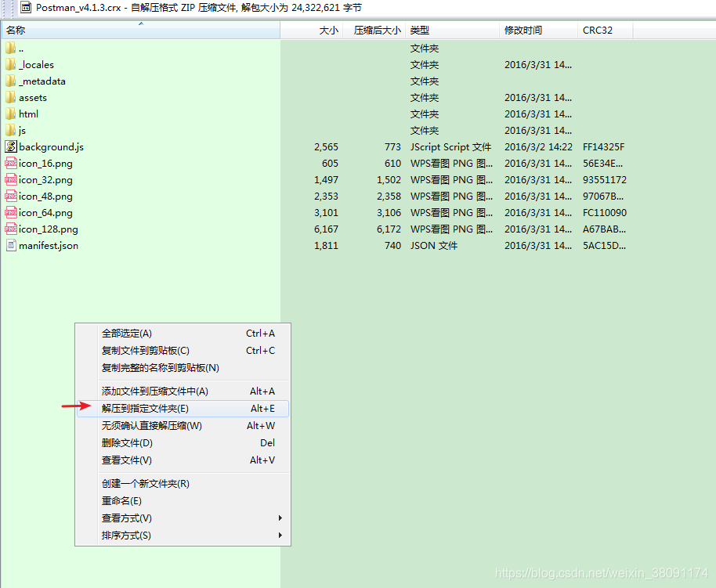This screenshot has width=716, height=588.
Task: Select the background.js script file icon
Action: [x=11, y=146]
